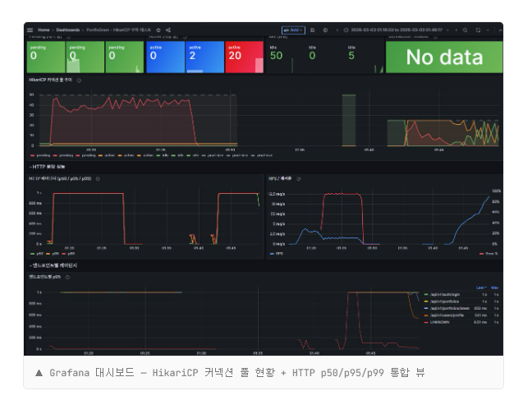Click the green No data panel
This screenshot has width=532, height=400.
pyautogui.click(x=444, y=57)
